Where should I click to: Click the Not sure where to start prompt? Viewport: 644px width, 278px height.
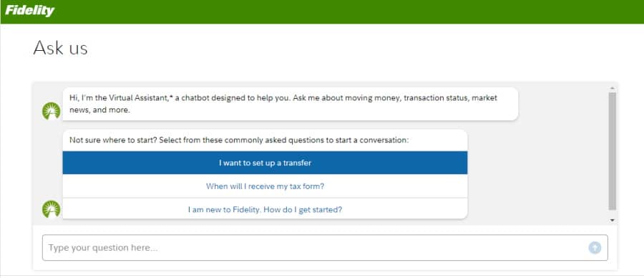point(239,140)
